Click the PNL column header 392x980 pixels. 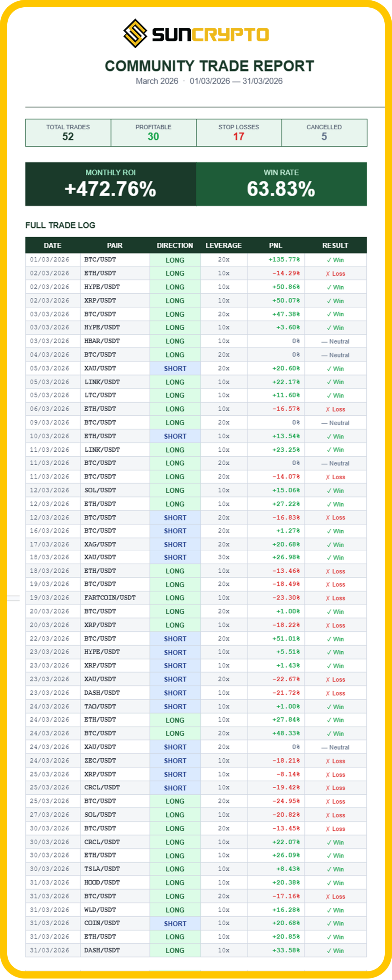tap(276, 245)
